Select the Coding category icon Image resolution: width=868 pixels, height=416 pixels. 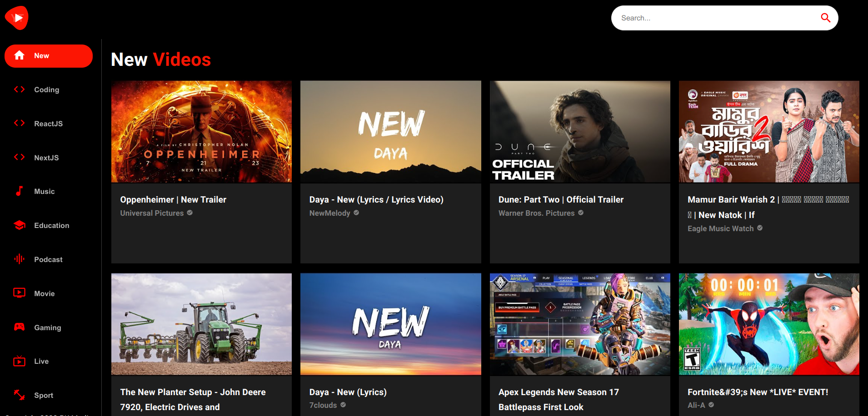20,89
